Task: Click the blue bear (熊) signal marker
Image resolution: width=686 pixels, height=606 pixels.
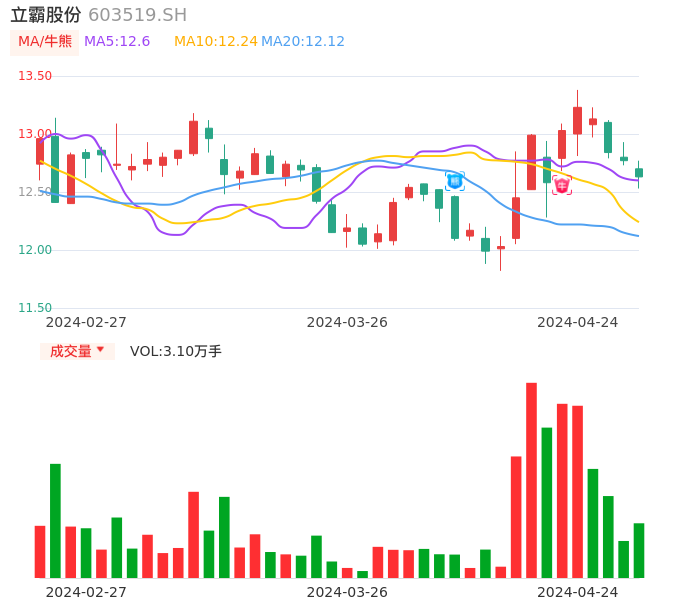Action: pos(455,181)
